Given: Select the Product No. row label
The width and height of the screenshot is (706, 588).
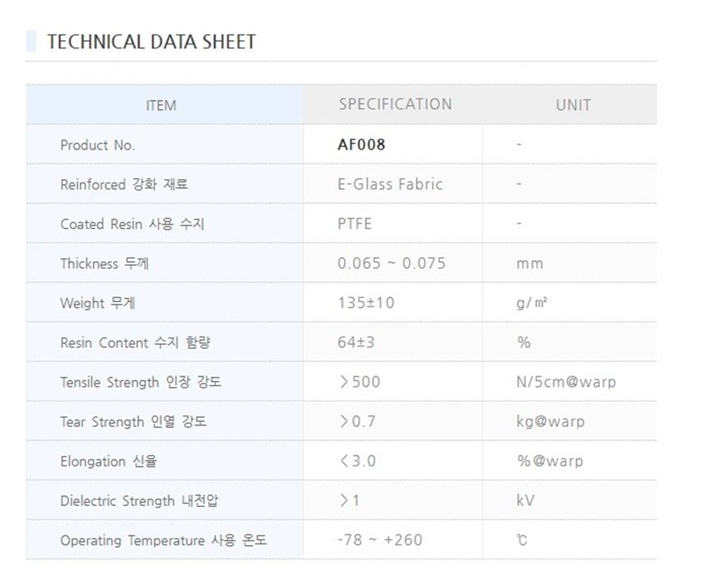Looking at the screenshot, I should tap(98, 145).
